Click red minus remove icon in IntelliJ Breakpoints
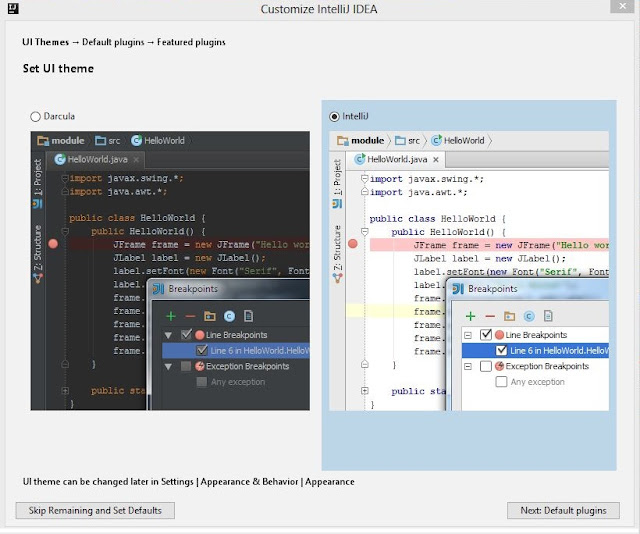640x534 pixels. pos(490,316)
